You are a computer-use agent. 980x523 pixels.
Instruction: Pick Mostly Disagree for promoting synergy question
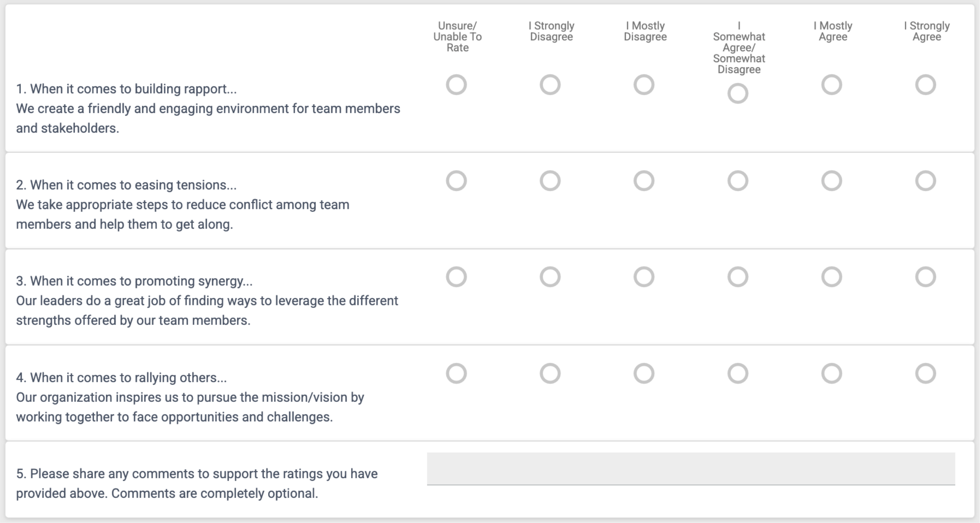644,277
